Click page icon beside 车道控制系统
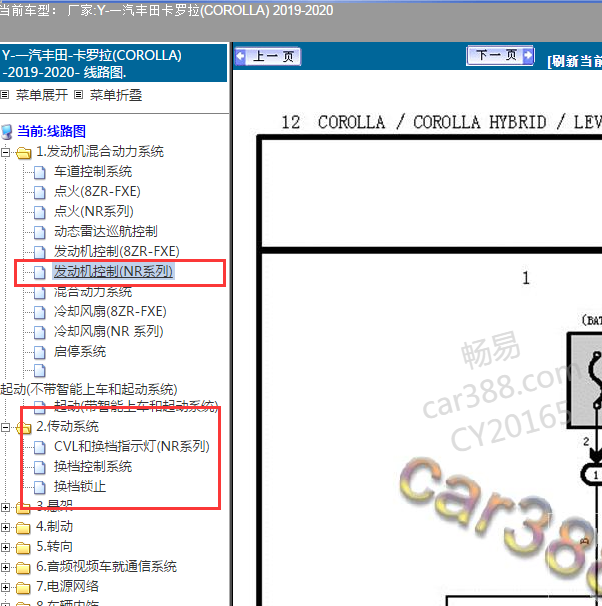 point(39,172)
